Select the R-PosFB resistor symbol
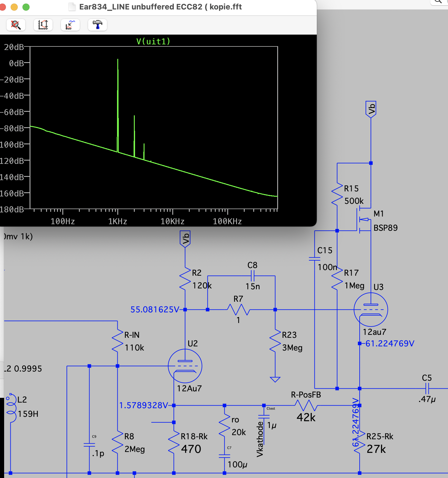Viewport: 448px width, 478px height. pos(306,406)
